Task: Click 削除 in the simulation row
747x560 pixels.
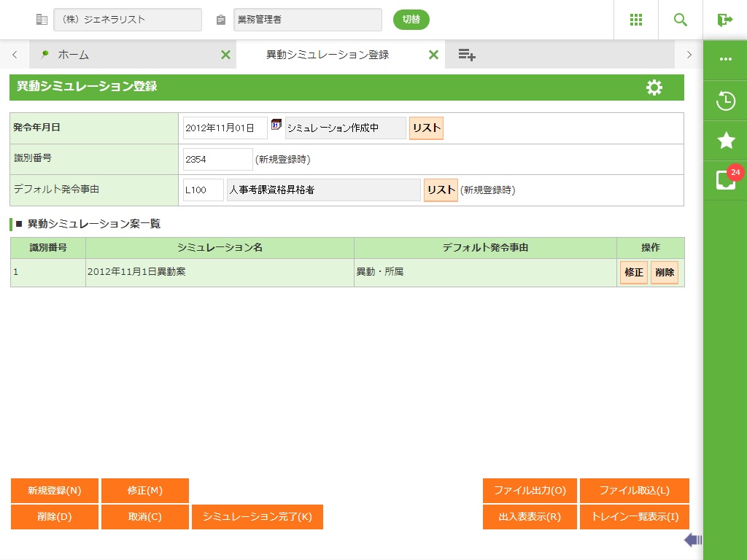Action: [664, 273]
